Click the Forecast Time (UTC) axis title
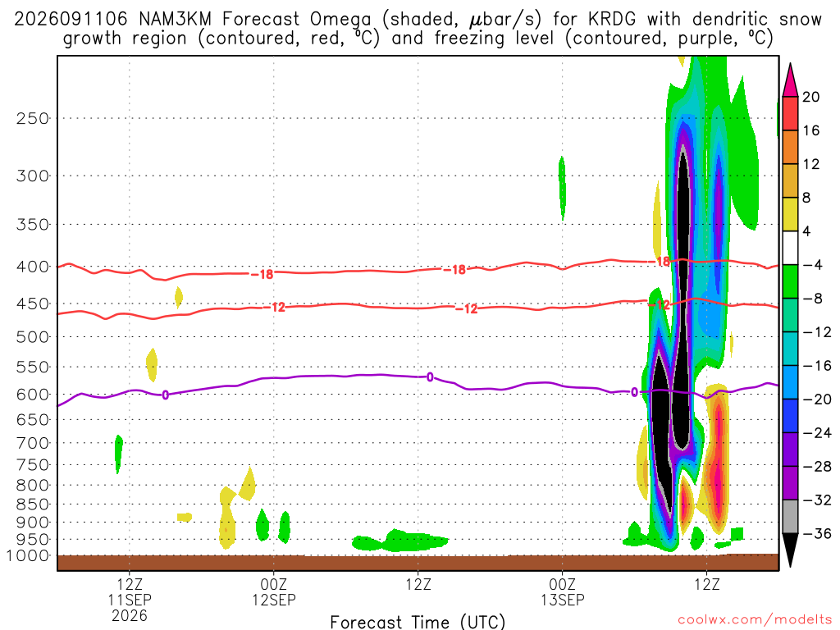Image resolution: width=840 pixels, height=630 pixels. pyautogui.click(x=418, y=622)
